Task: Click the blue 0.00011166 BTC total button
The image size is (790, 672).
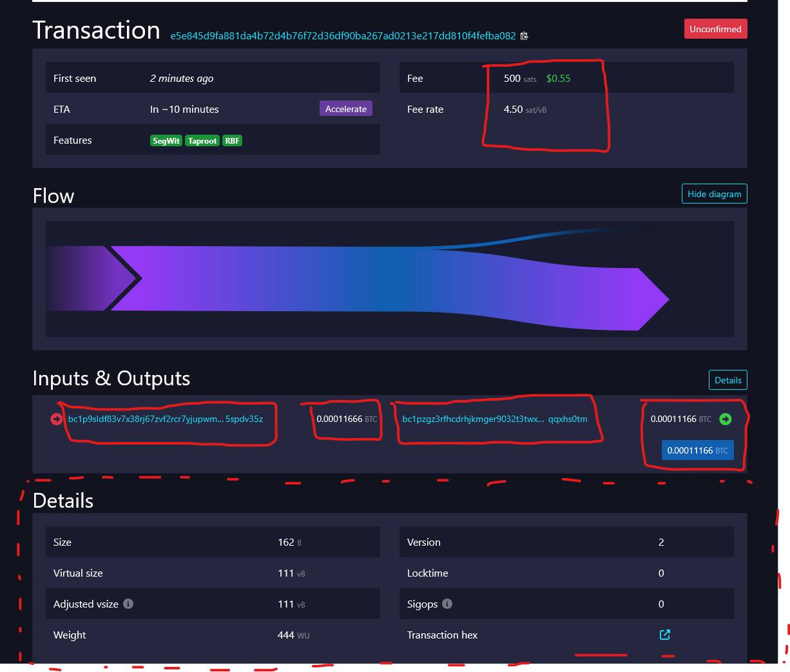Action: pos(697,450)
